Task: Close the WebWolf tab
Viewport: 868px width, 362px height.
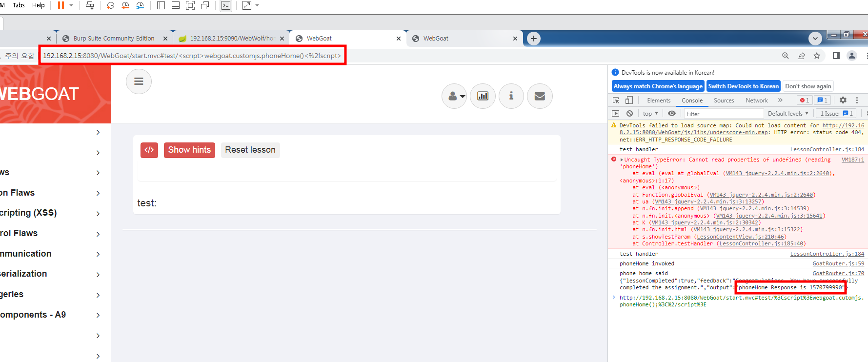Action: 282,39
